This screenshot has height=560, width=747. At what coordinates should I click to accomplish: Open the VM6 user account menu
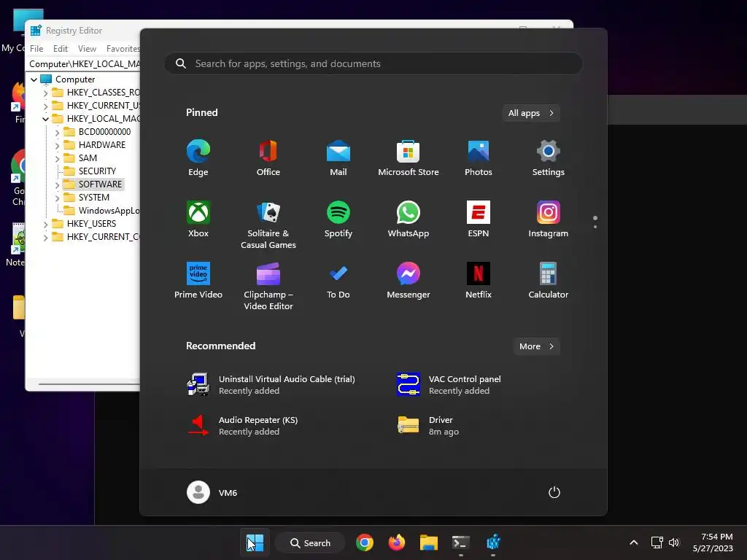click(x=212, y=492)
